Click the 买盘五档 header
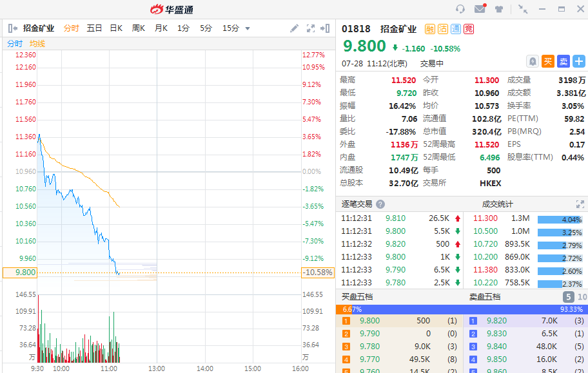Screen dimensions: 588x373 click(x=357, y=297)
